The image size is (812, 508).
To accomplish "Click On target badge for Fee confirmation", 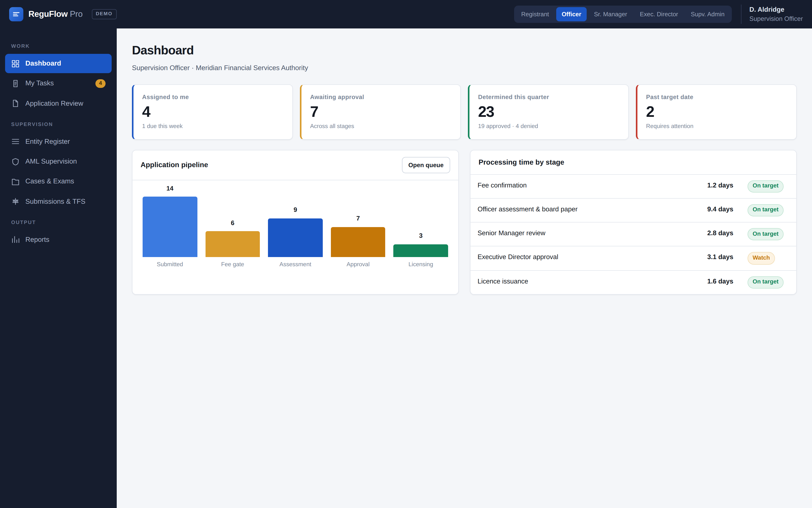I will pyautogui.click(x=765, y=186).
